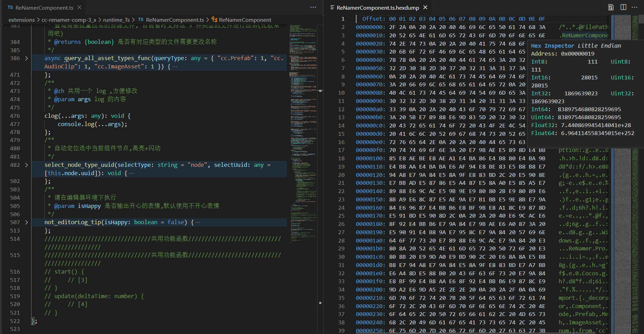Click the file icon on hexdump tab
Viewport: 644px width, 334px height.
(x=332, y=7)
